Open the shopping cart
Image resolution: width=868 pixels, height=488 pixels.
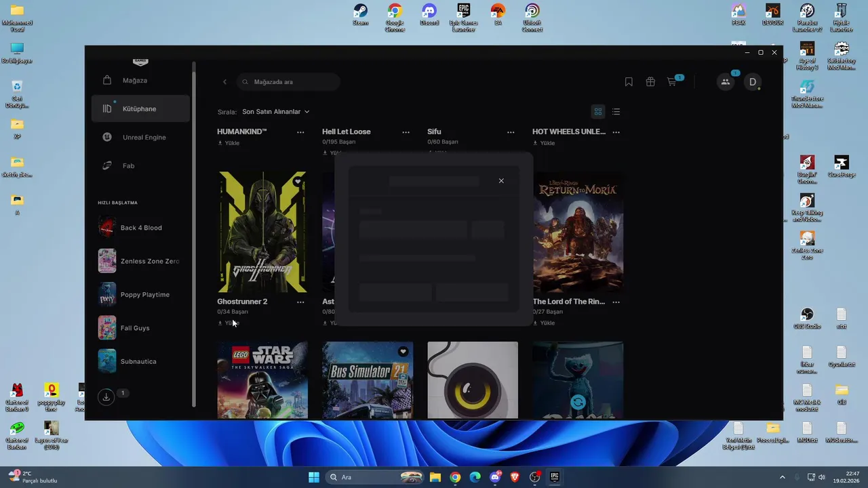click(672, 82)
